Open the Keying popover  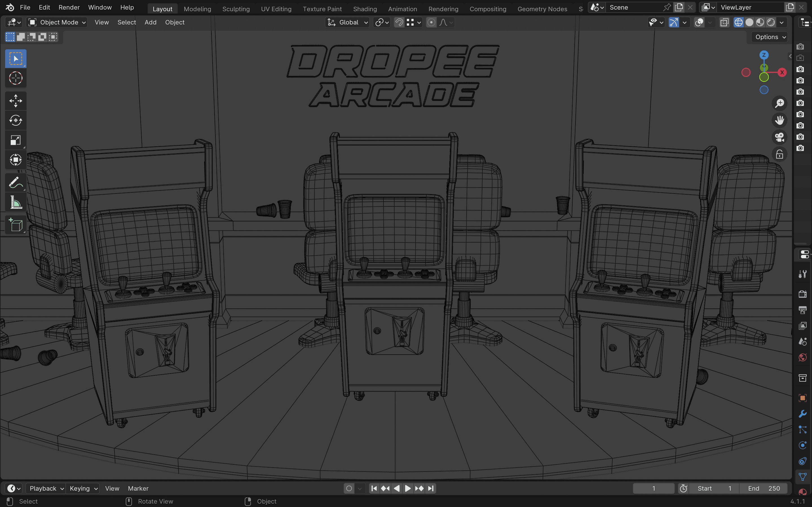(83, 488)
